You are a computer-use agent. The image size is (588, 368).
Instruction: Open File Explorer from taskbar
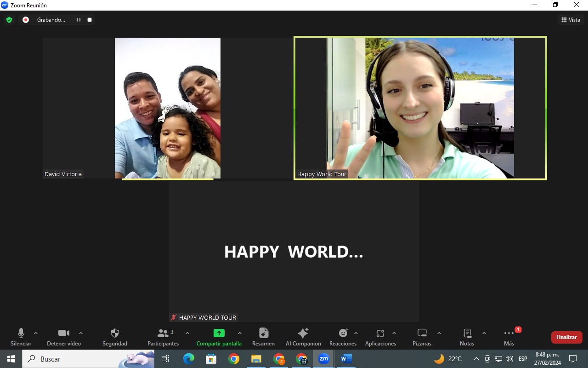point(256,359)
